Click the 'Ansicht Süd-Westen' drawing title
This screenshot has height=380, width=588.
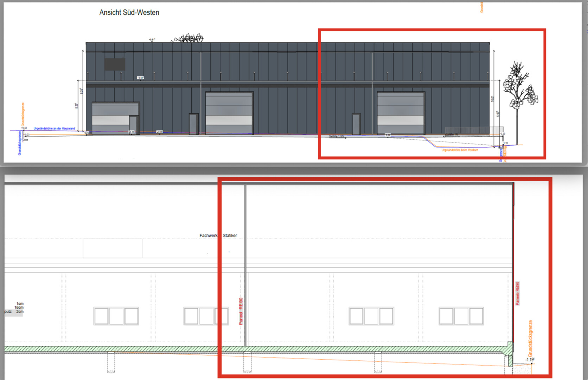click(129, 13)
